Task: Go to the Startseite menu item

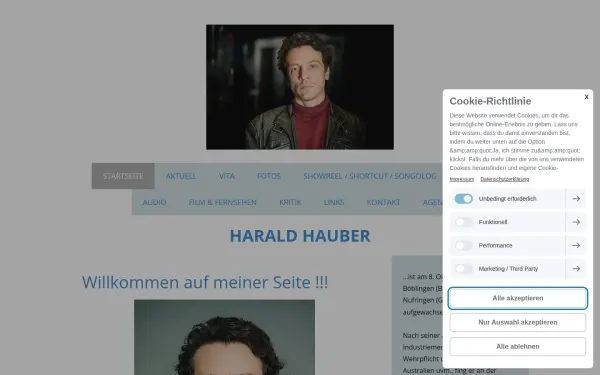Action: (x=123, y=176)
